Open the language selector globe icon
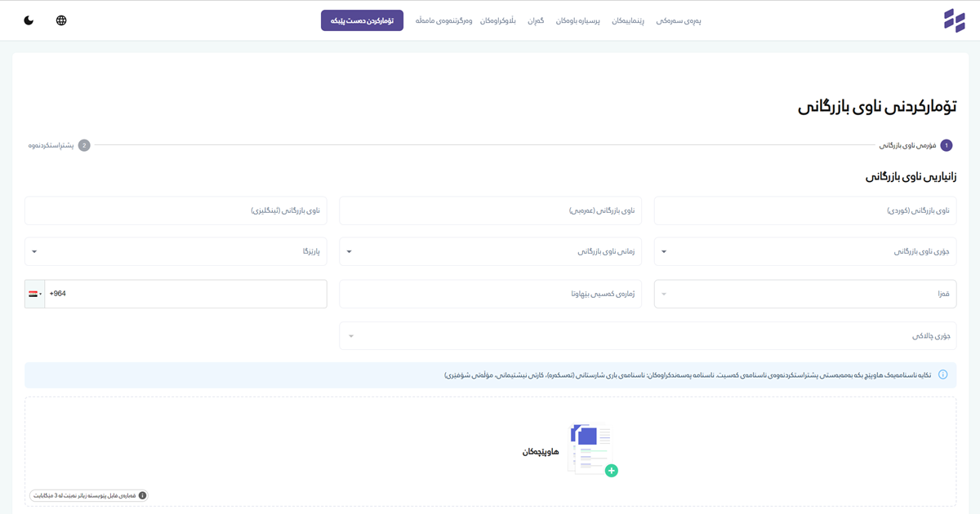980x514 pixels. tap(61, 20)
